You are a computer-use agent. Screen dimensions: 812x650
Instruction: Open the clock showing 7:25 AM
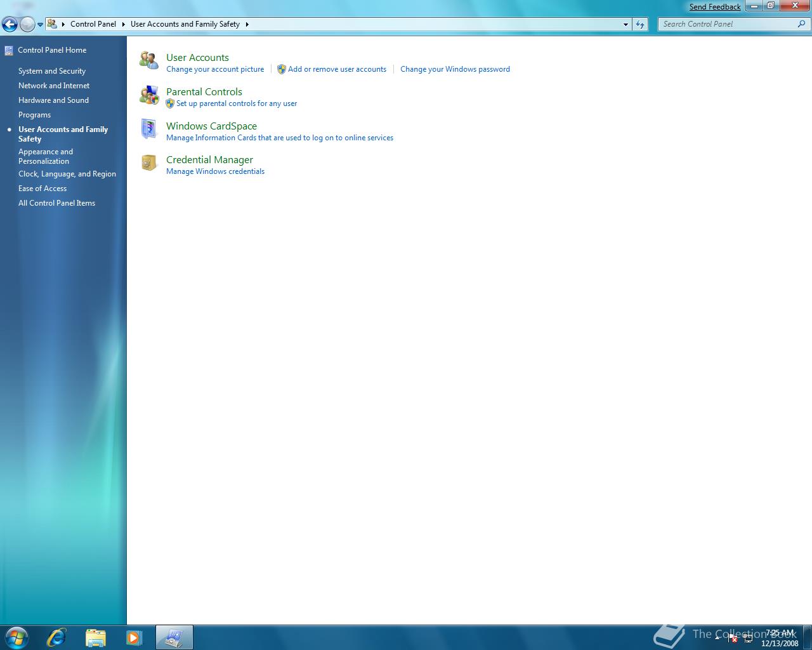(780, 638)
